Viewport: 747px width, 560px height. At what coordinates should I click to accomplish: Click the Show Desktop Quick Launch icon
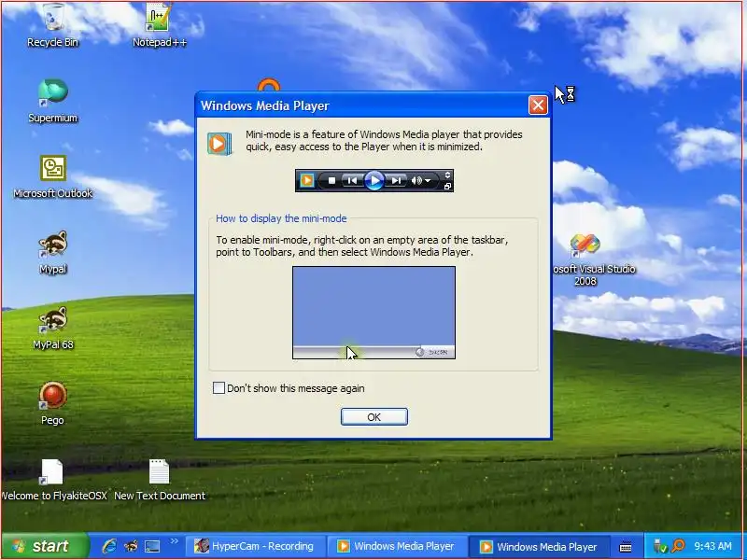point(152,546)
